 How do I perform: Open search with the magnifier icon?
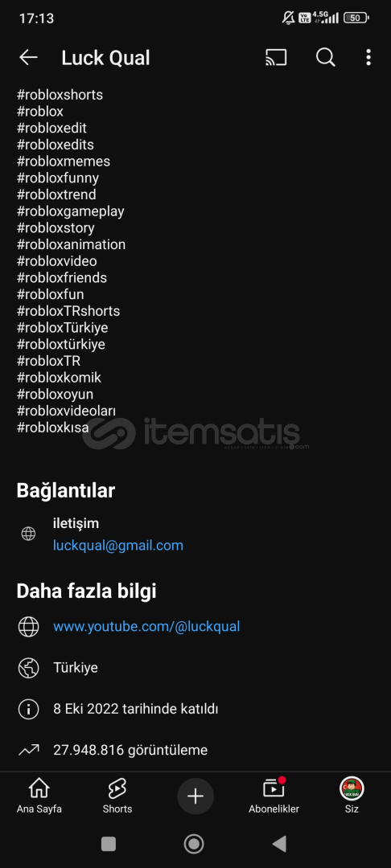coord(325,58)
